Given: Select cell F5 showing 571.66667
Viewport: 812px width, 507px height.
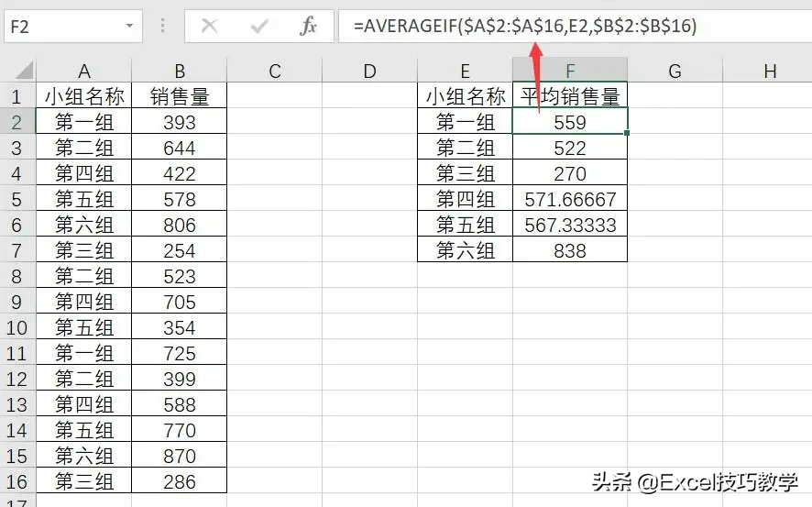Looking at the screenshot, I should click(570, 199).
